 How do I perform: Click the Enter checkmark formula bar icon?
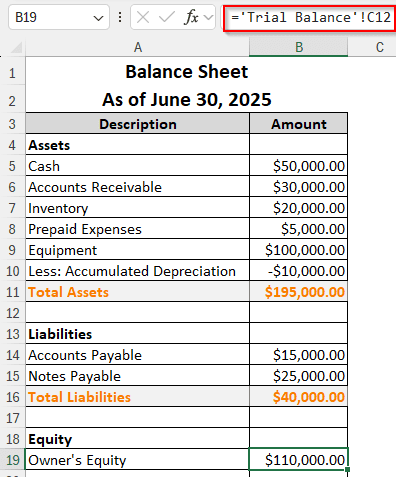[167, 17]
